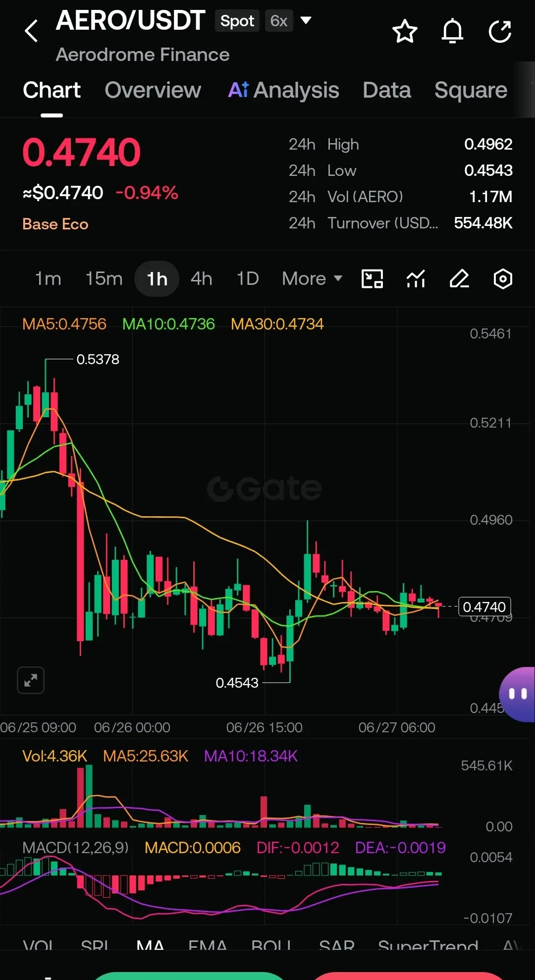Tap the share icon
Viewport: 535px width, 980px height.
tap(500, 31)
